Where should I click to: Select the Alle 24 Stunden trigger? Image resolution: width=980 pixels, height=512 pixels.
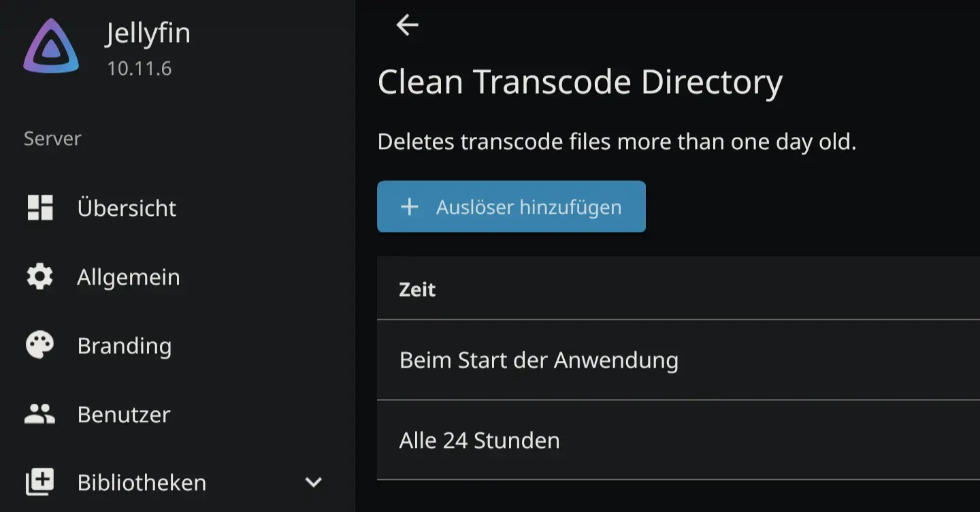[479, 441]
